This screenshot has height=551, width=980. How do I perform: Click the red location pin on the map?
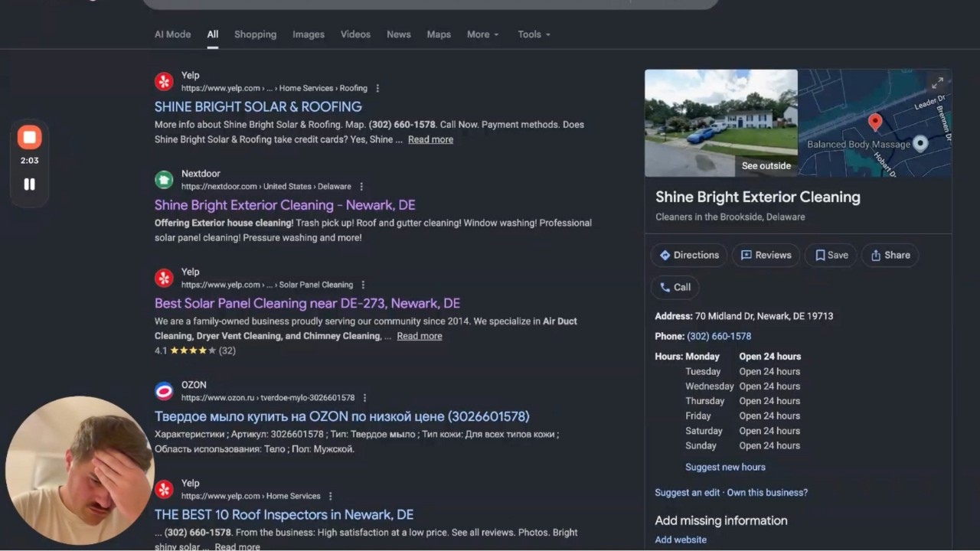[875, 122]
